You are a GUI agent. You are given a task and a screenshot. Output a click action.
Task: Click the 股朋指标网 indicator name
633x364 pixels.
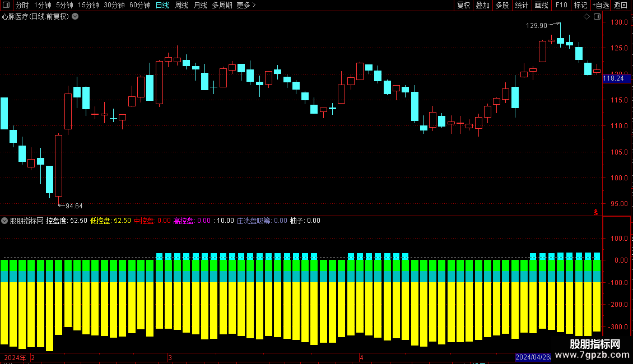27,221
